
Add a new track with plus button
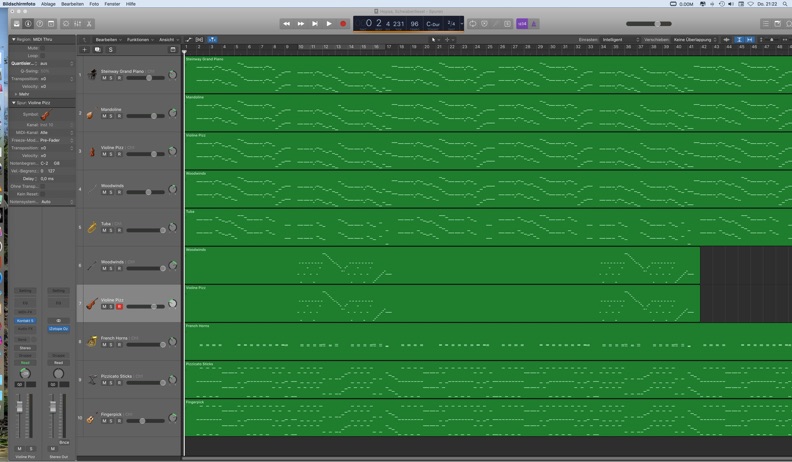[x=84, y=49]
